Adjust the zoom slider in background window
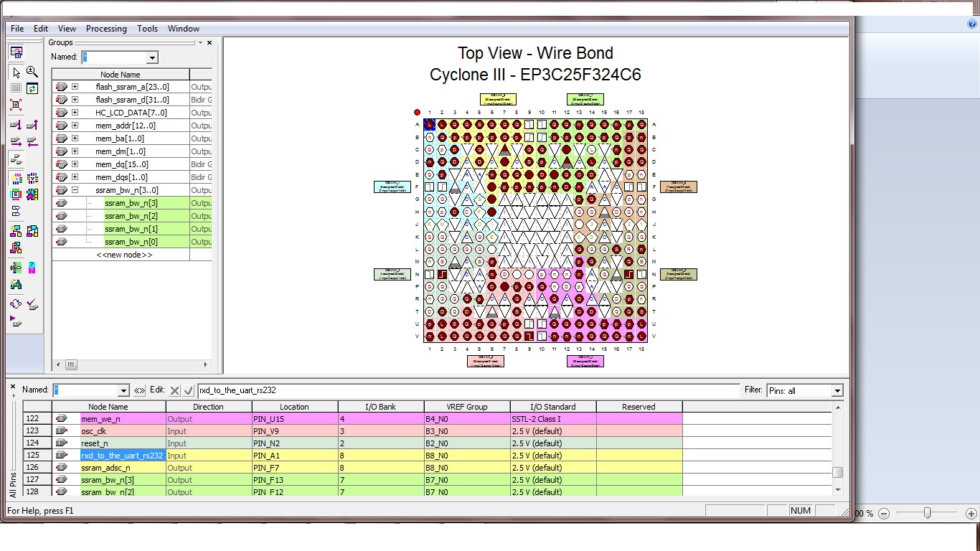The image size is (980, 551). 928,513
